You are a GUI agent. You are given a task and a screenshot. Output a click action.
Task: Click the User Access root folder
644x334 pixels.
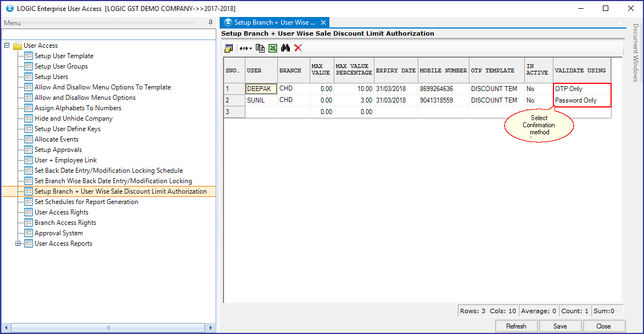41,46
